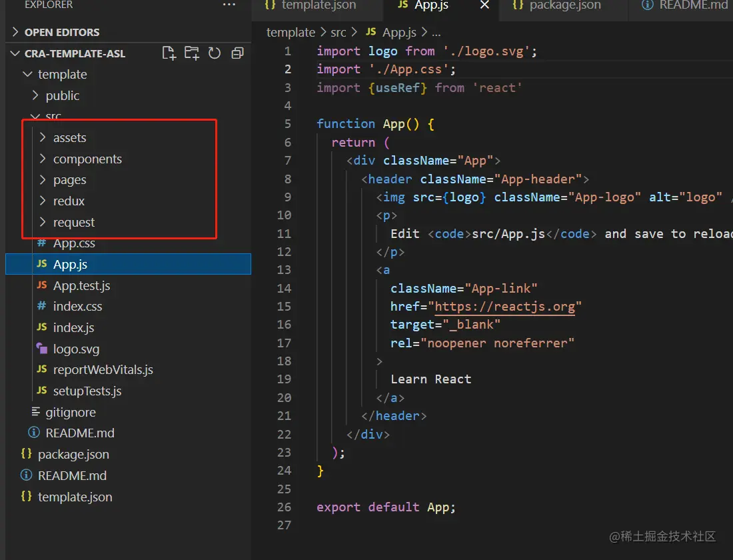Open explorer more actions ellipsis
This screenshot has height=560, width=733.
click(x=229, y=5)
